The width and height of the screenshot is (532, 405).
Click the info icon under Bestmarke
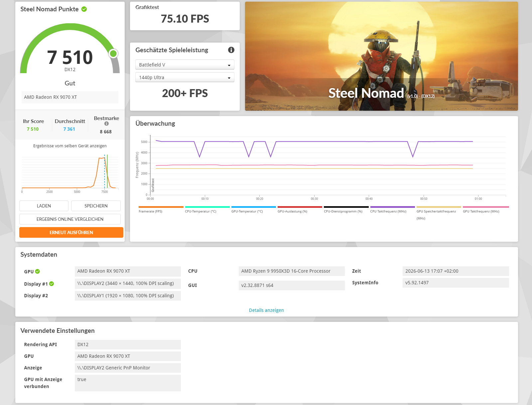(106, 124)
